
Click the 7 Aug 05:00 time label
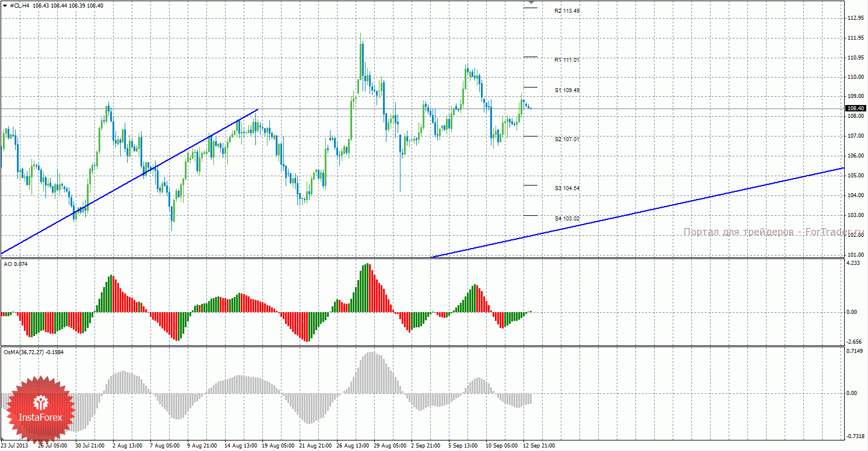tap(164, 446)
